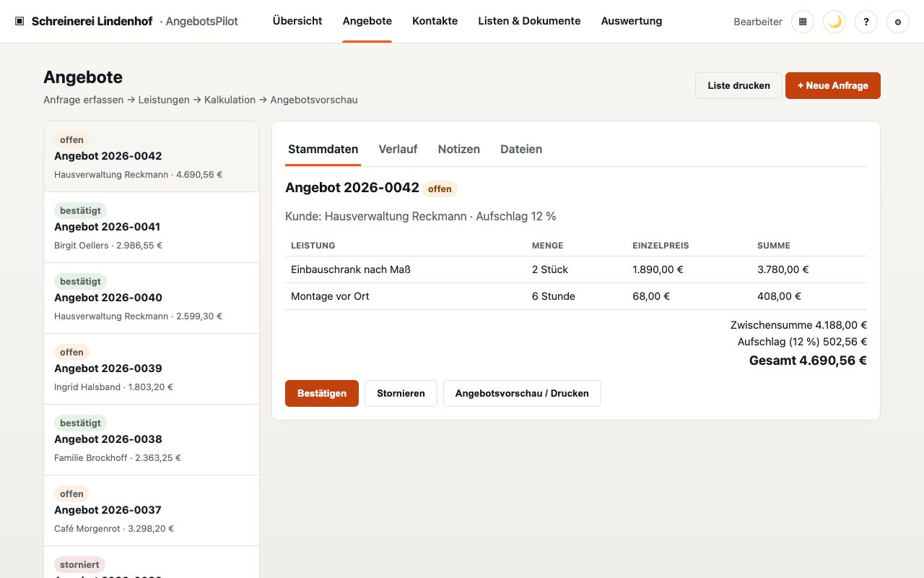Screen dimensions: 924x578
Task: Open the Kontakte nav item
Action: pyautogui.click(x=435, y=21)
